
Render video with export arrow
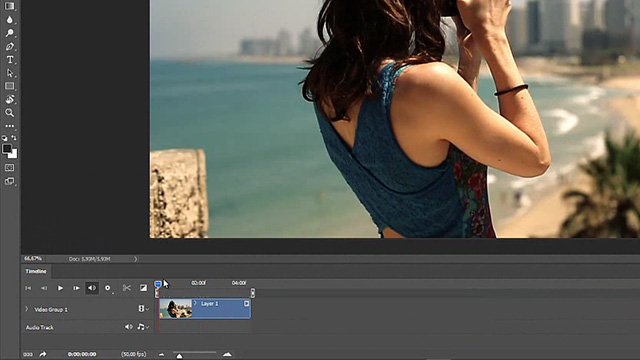42,354
